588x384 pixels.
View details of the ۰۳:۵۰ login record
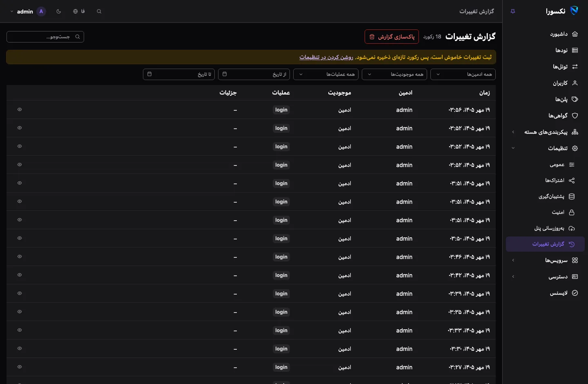click(20, 238)
